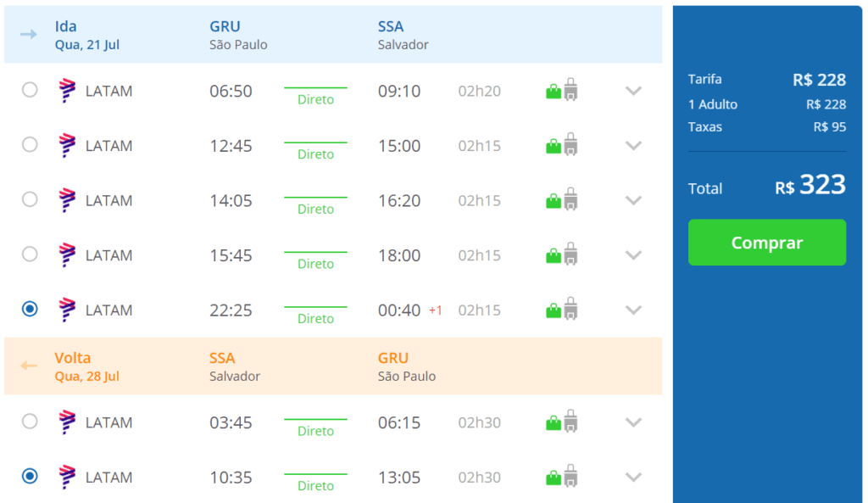Pick the 12:45 LATAM flight option
The image size is (868, 503).
click(30, 144)
